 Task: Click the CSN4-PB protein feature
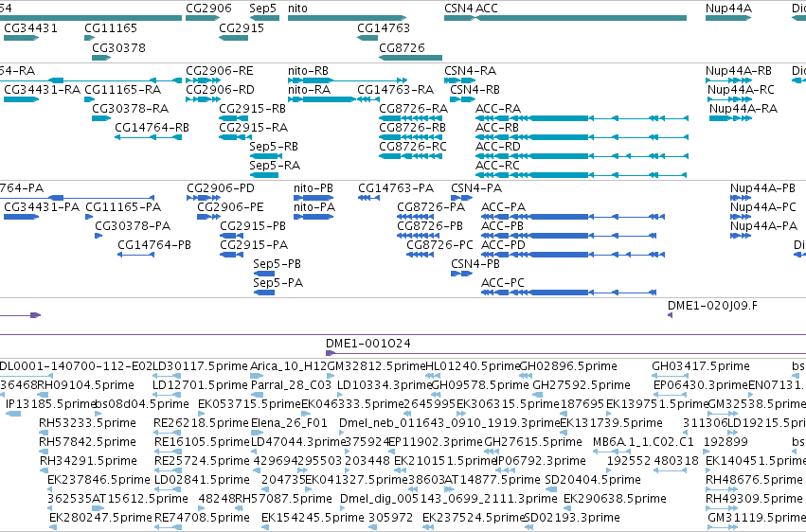click(461, 274)
